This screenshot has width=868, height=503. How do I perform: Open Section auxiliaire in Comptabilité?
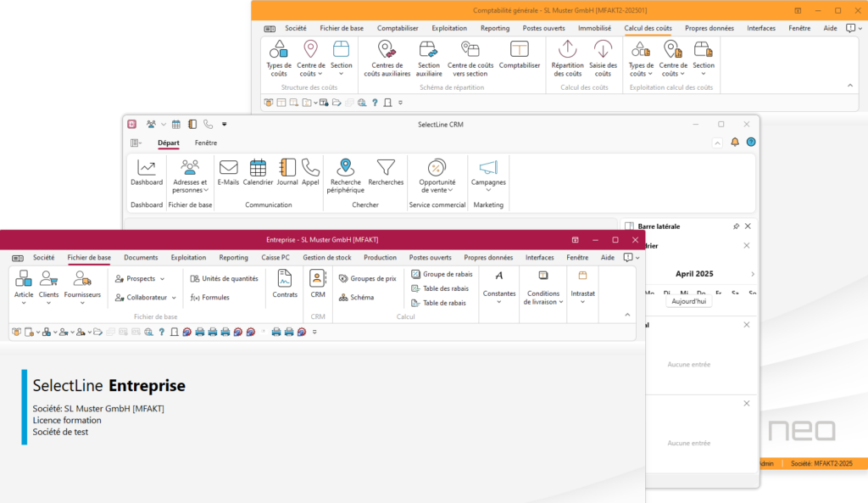click(x=429, y=59)
